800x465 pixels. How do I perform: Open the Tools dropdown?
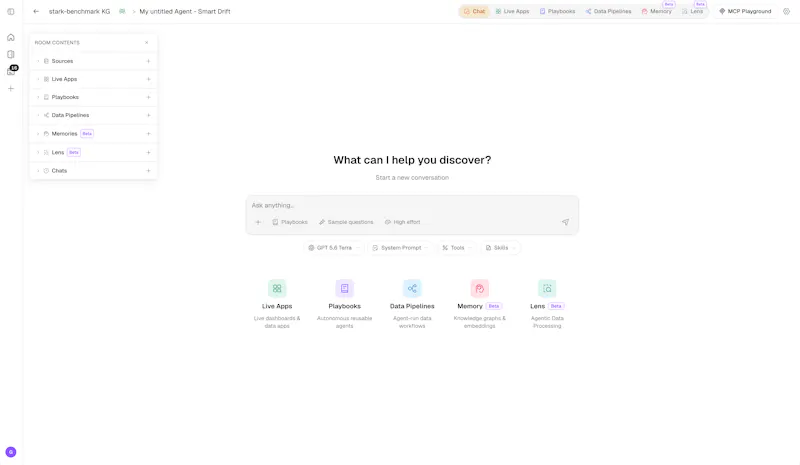(456, 248)
